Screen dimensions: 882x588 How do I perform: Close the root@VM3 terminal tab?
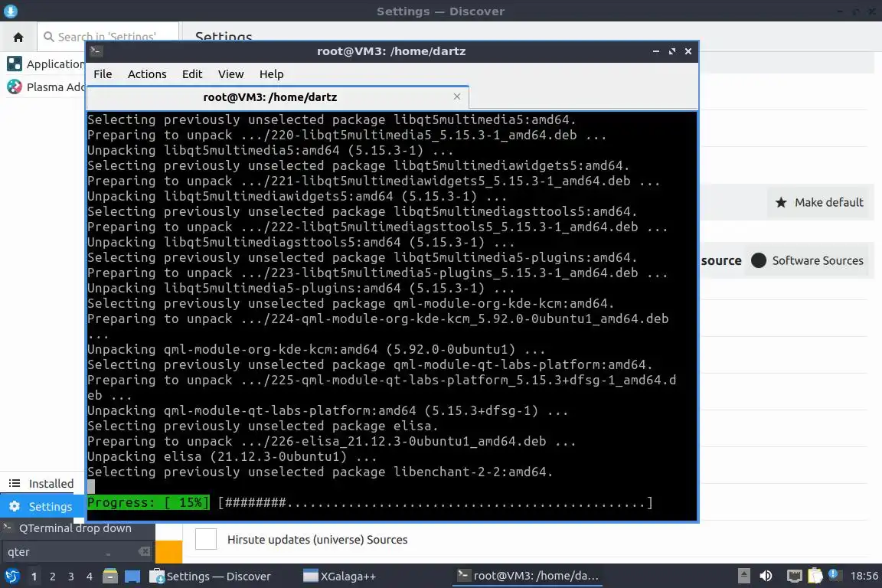[457, 96]
